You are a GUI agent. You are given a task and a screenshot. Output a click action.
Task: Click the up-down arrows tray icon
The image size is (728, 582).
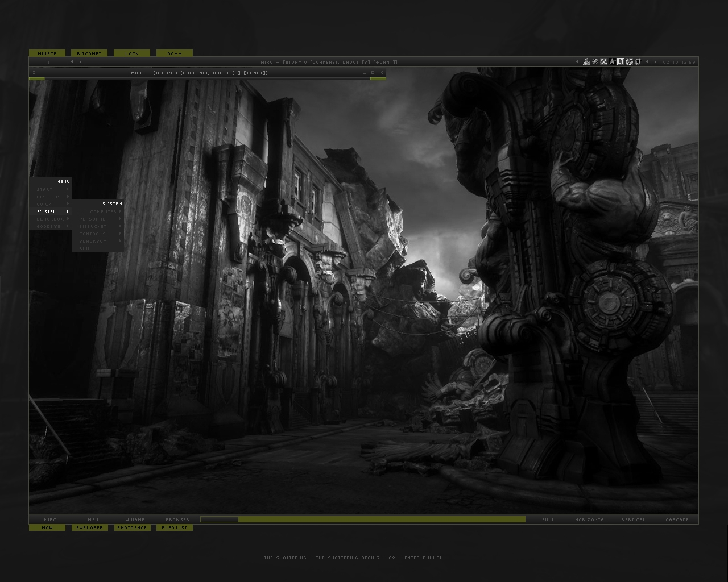[638, 62]
